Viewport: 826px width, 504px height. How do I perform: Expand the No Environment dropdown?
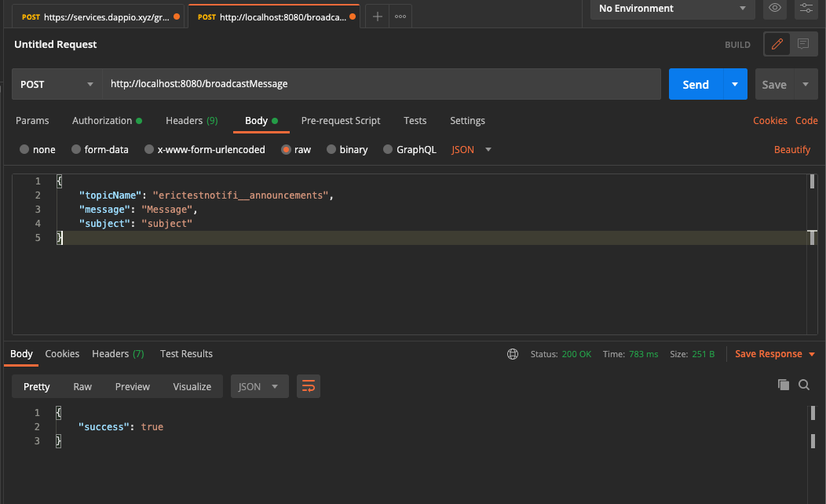click(671, 9)
